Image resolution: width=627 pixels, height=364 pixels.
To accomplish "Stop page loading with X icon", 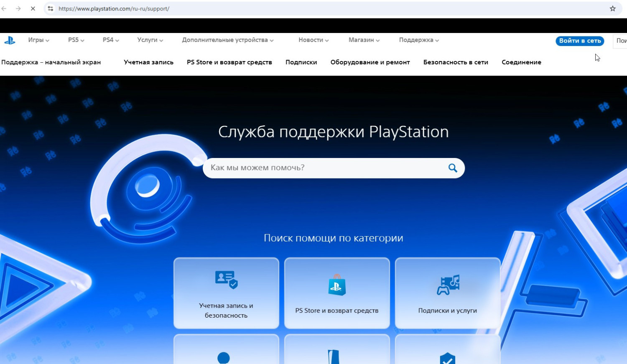I will (33, 8).
